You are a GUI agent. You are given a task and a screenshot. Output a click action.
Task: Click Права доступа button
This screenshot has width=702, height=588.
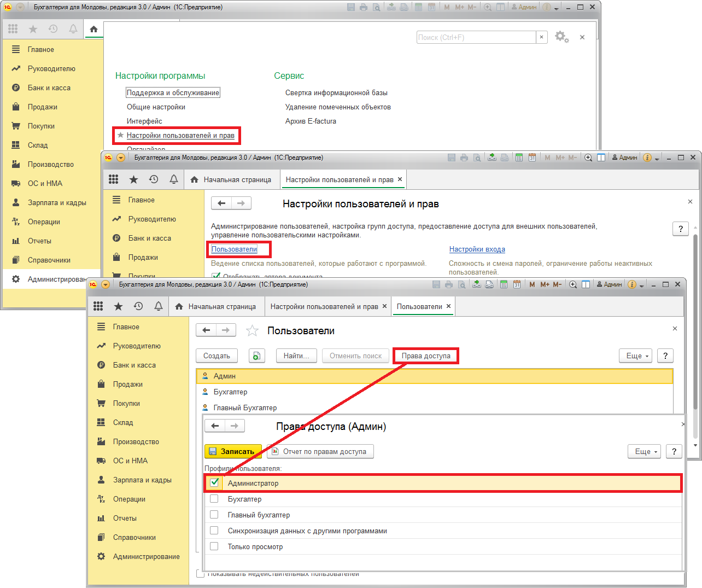426,356
